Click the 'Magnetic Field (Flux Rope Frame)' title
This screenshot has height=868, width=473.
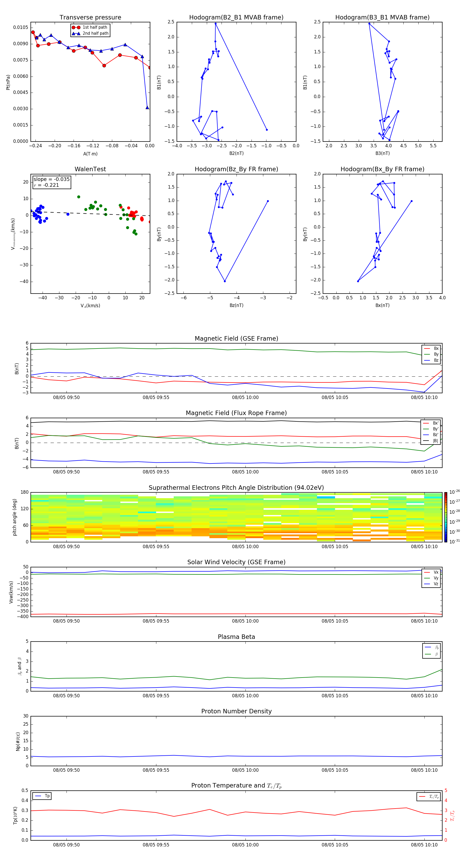click(236, 413)
